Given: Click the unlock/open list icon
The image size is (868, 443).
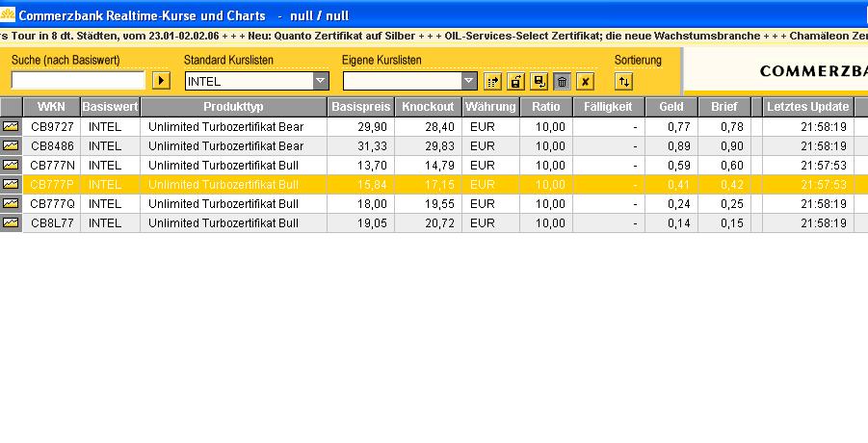Looking at the screenshot, I should [515, 82].
